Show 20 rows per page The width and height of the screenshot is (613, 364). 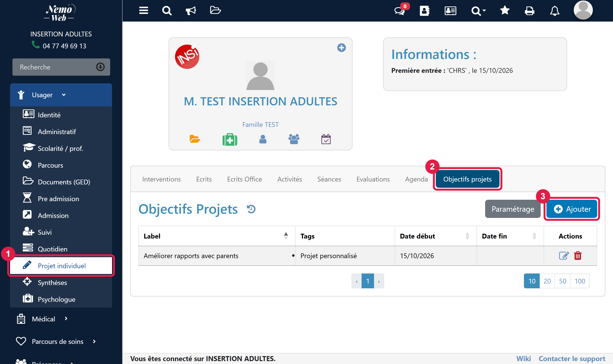point(547,281)
